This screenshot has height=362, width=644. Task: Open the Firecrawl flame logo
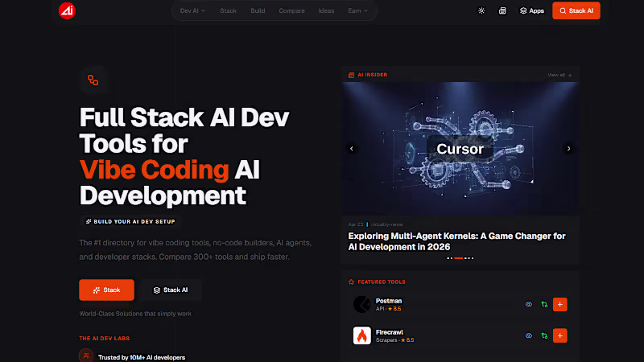[361, 335]
